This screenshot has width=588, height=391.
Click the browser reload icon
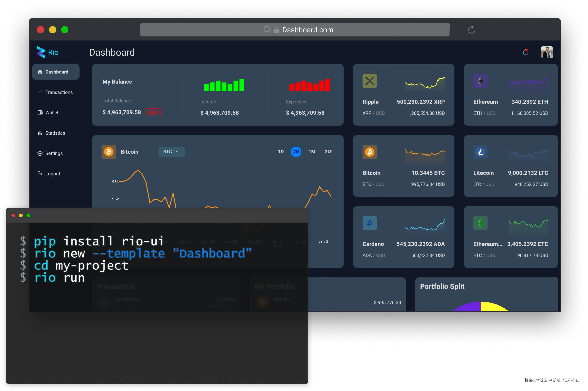click(x=472, y=30)
